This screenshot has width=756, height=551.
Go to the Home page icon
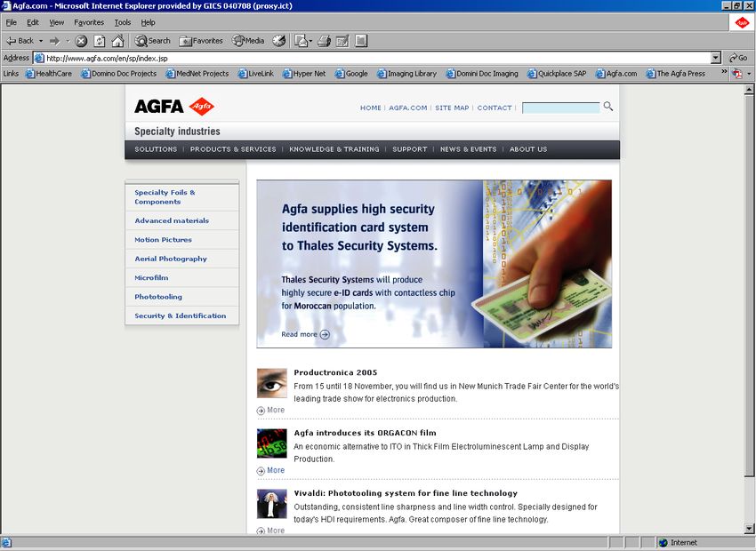[x=117, y=41]
